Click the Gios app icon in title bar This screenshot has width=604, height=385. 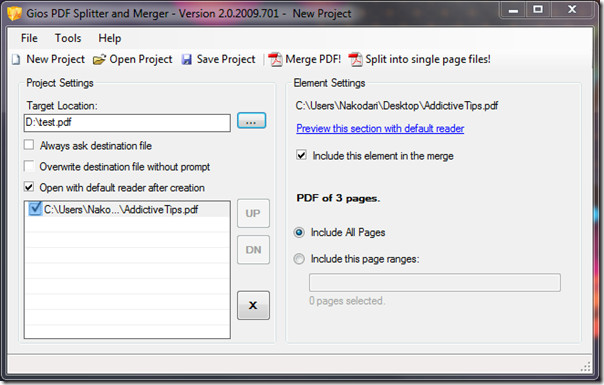pos(14,14)
